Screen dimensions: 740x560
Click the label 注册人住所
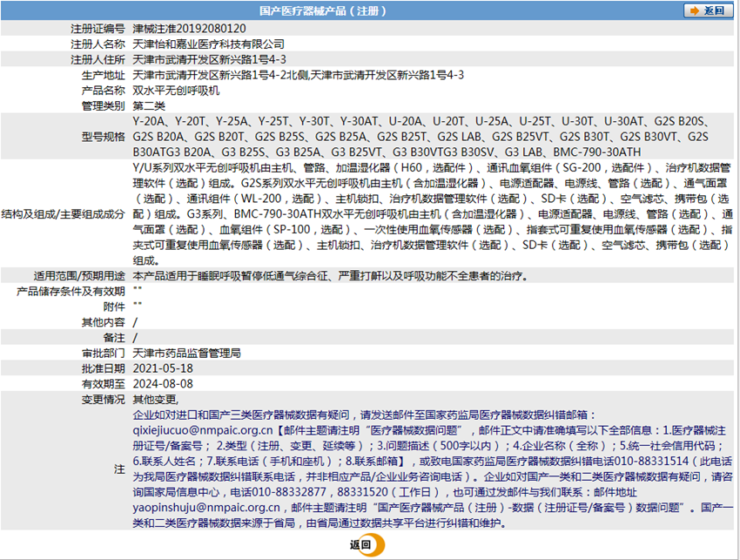[98, 59]
